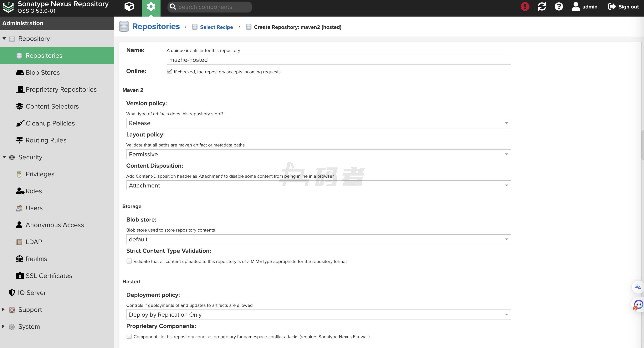
Task: Select Routing Rules menu item
Action: pos(46,140)
